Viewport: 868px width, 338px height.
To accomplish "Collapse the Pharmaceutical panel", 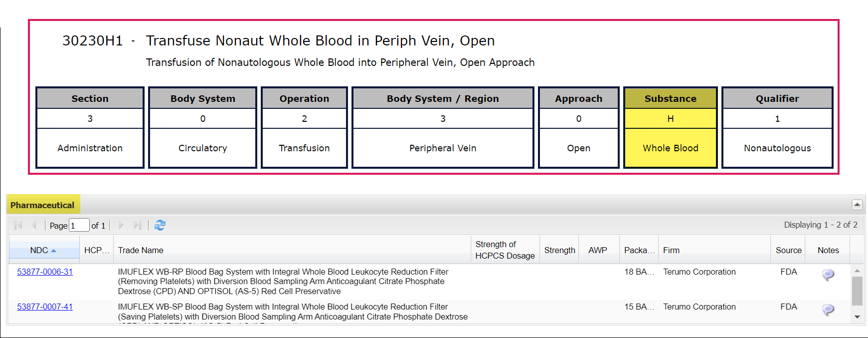I will coord(857,205).
